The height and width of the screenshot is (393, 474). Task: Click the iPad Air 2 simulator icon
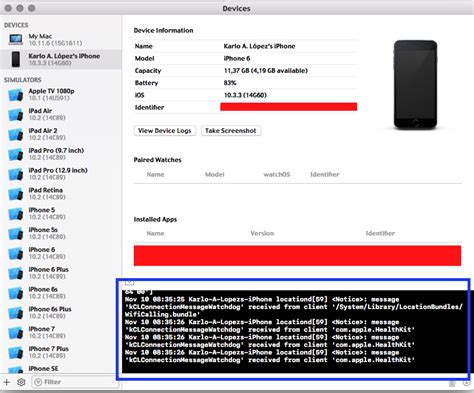point(16,134)
